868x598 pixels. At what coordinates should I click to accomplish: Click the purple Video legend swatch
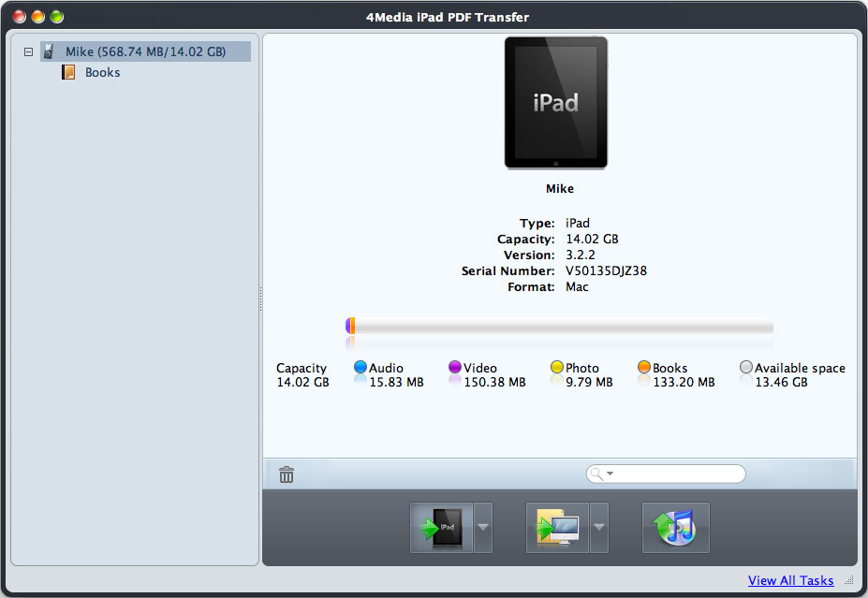click(455, 368)
